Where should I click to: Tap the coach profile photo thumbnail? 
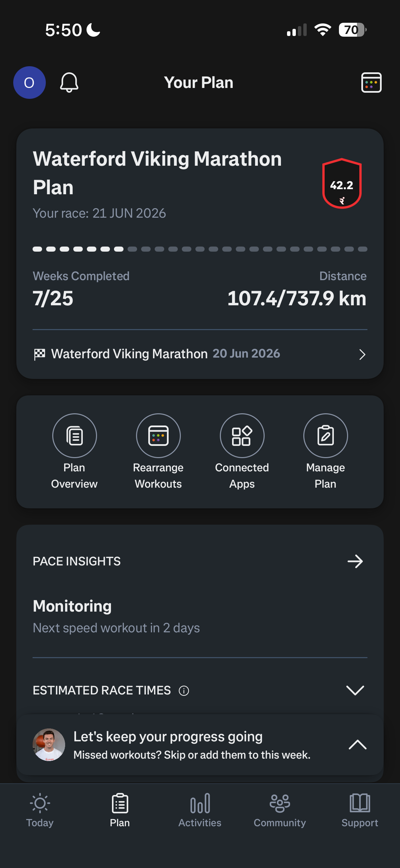point(49,745)
